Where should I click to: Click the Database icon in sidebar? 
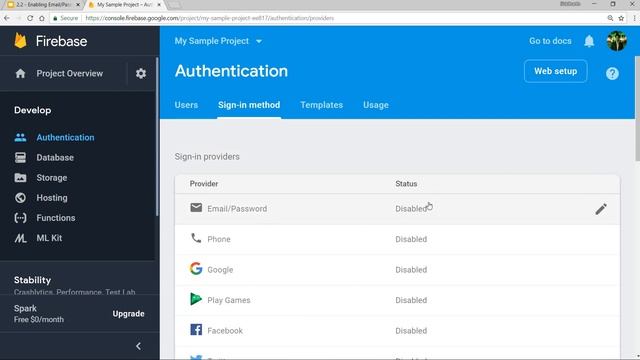[x=20, y=158]
